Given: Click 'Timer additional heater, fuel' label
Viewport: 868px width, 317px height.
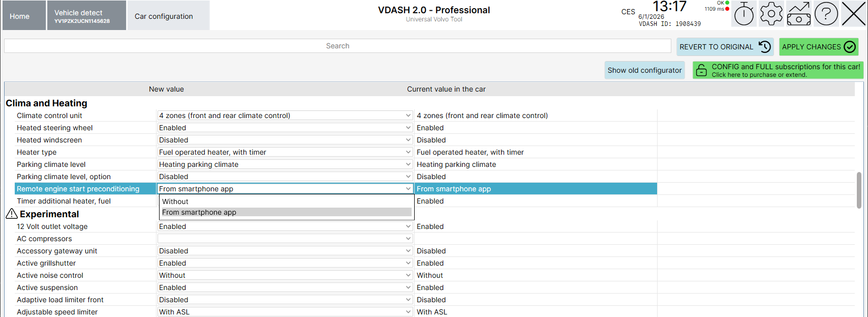Looking at the screenshot, I should [x=64, y=201].
